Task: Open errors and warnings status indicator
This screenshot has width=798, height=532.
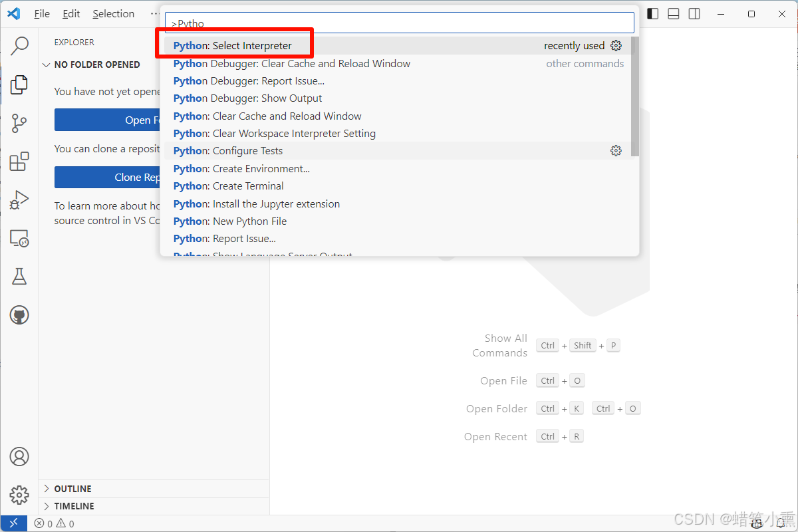Action: click(x=55, y=523)
